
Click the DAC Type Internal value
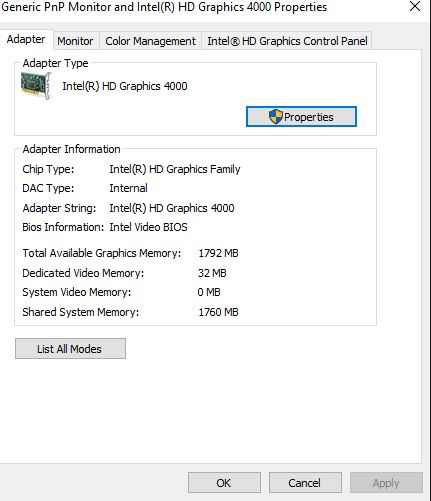tap(128, 188)
